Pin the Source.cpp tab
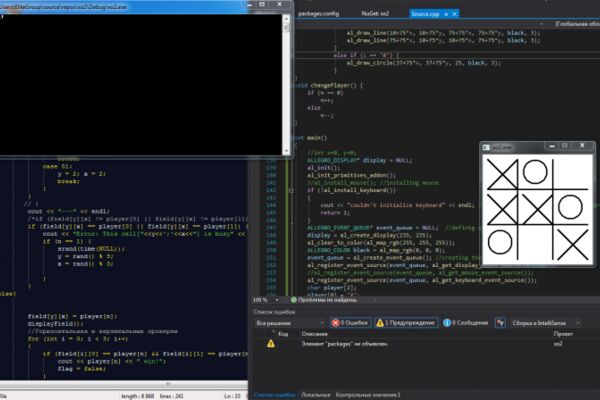Screen dimensions: 600x400 coord(446,14)
